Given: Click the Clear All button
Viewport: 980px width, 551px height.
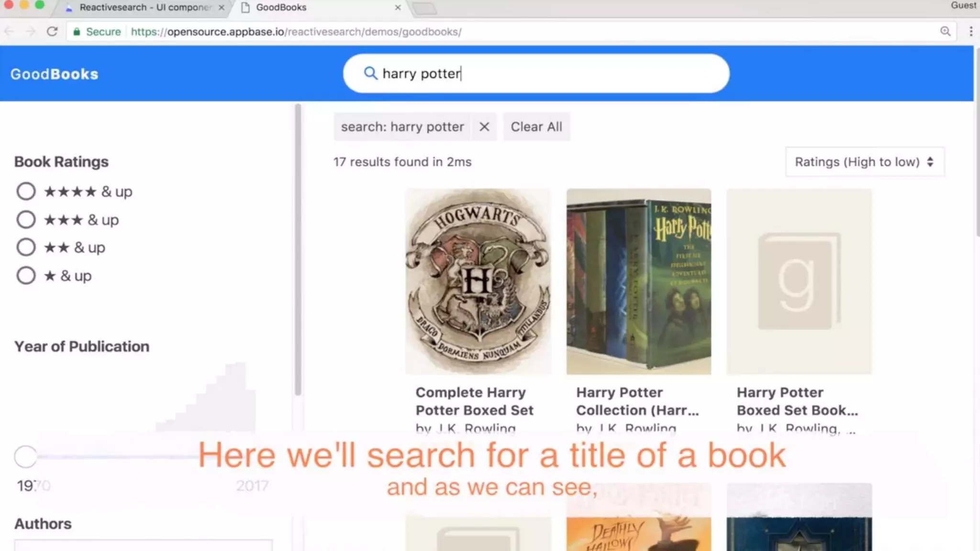Looking at the screenshot, I should pyautogui.click(x=536, y=127).
